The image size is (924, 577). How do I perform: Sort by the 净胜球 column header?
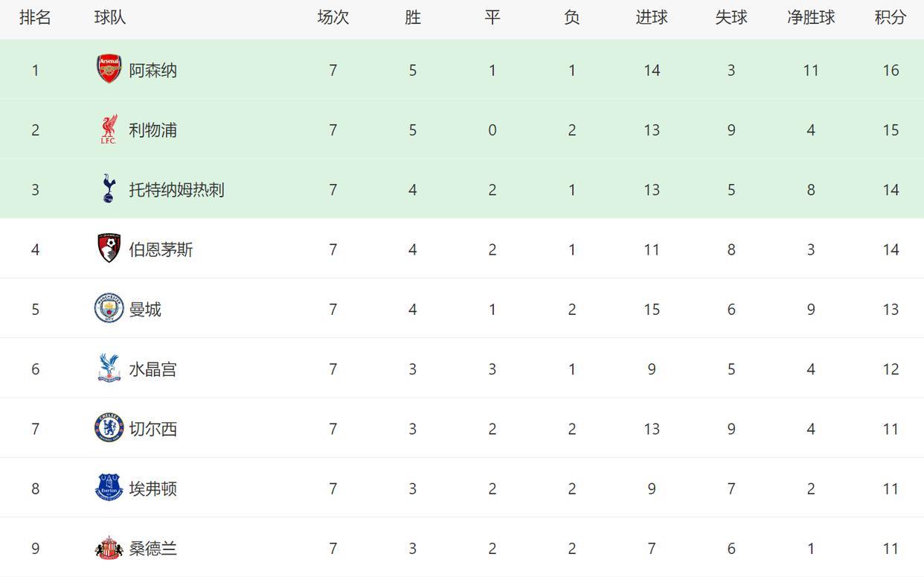pos(811,17)
